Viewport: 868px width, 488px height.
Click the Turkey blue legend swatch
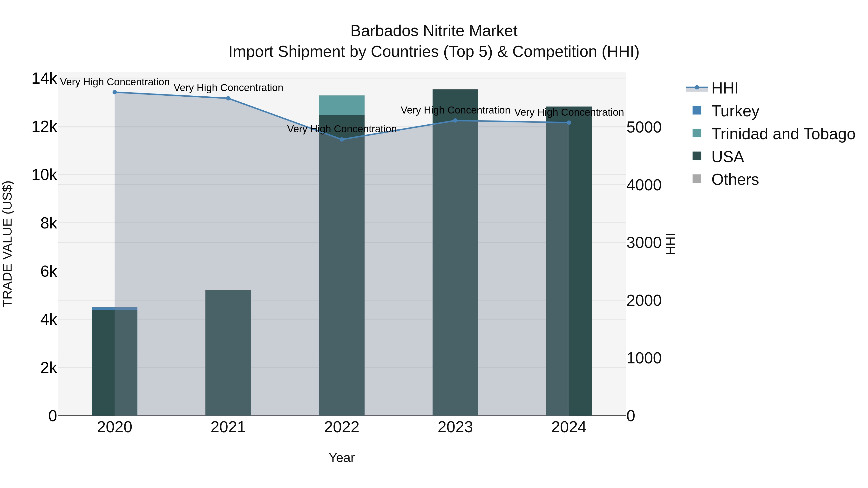[x=697, y=110]
